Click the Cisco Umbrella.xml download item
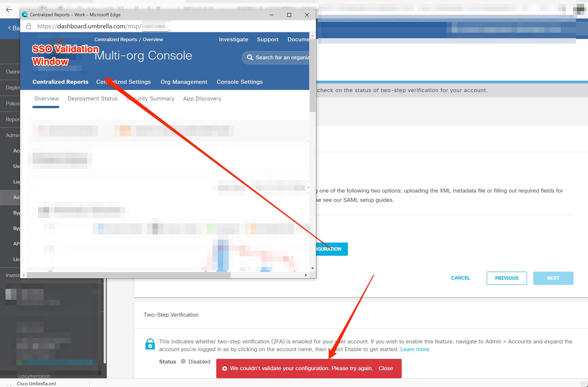The image size is (588, 387). [36, 384]
